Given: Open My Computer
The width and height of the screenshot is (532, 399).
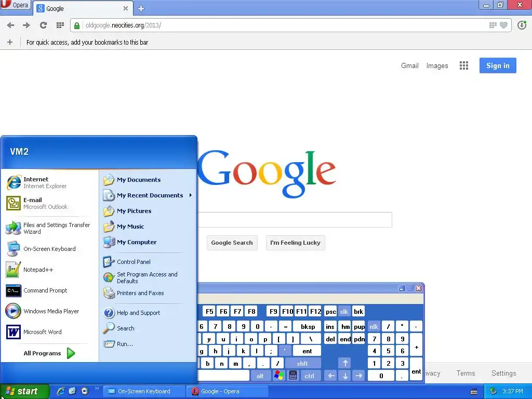Looking at the screenshot, I should tap(148, 242).
